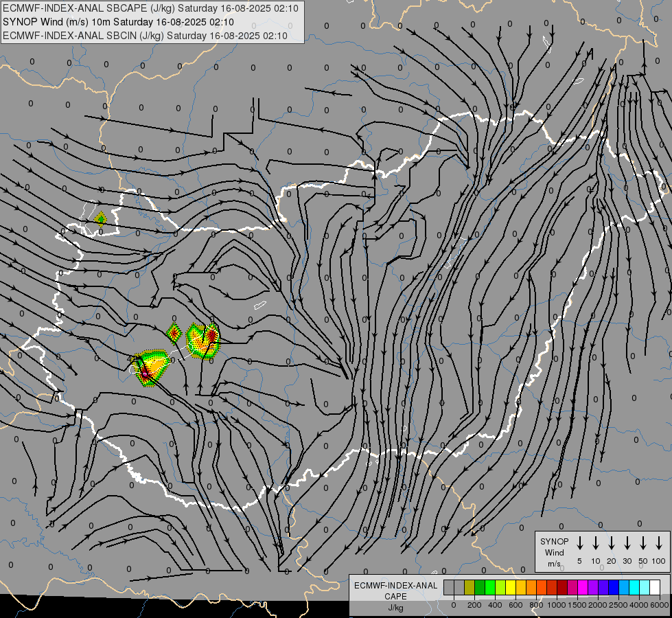Click the SYNOP Wind 10m title line

[118, 22]
